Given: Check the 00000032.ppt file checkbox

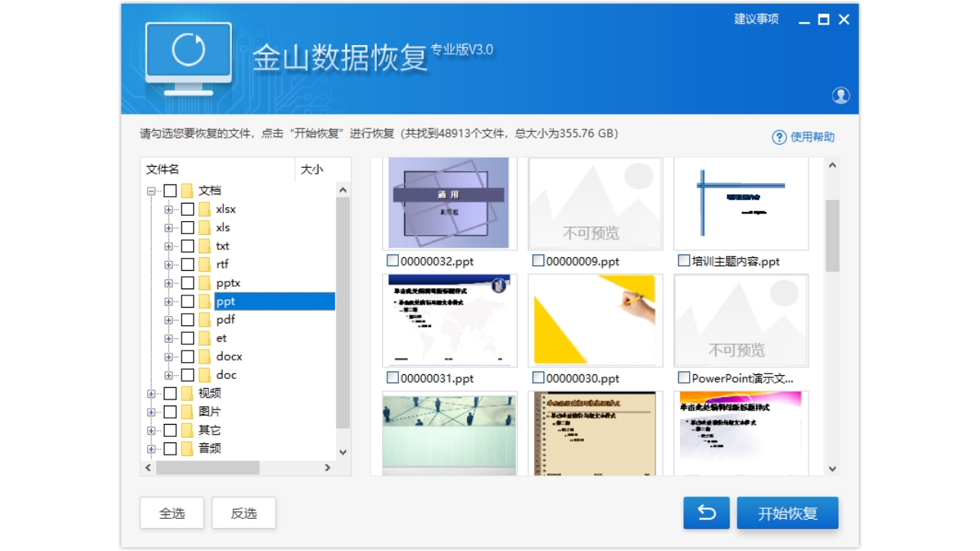Looking at the screenshot, I should 393,261.
